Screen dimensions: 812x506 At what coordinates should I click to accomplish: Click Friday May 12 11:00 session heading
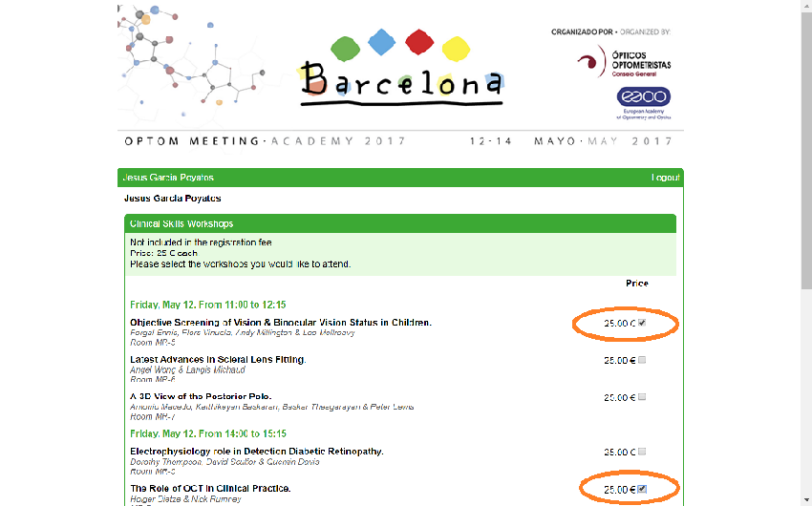point(208,305)
